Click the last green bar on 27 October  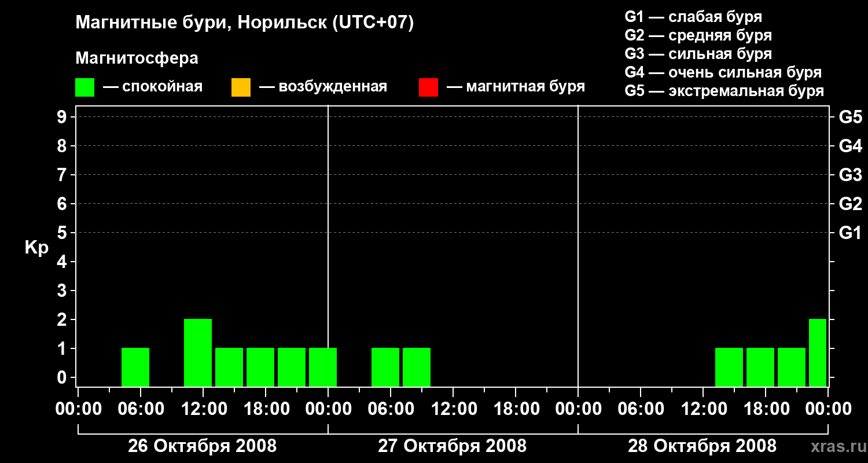pyautogui.click(x=417, y=367)
